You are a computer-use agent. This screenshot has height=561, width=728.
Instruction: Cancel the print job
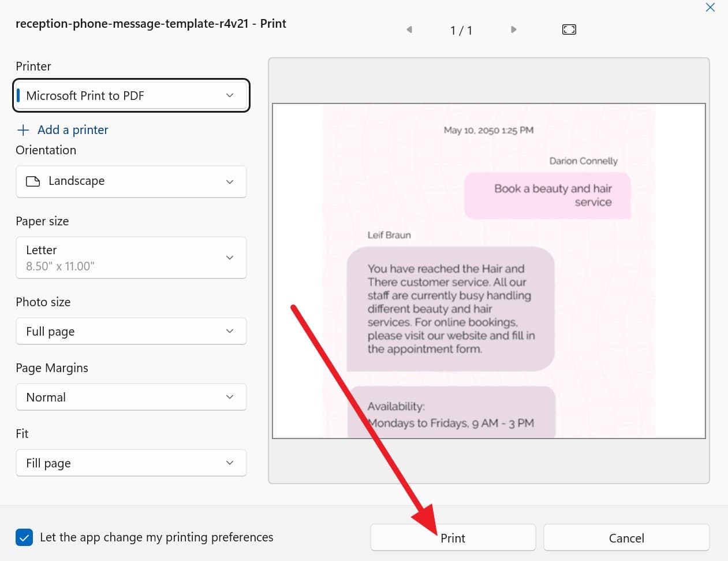[x=626, y=537]
